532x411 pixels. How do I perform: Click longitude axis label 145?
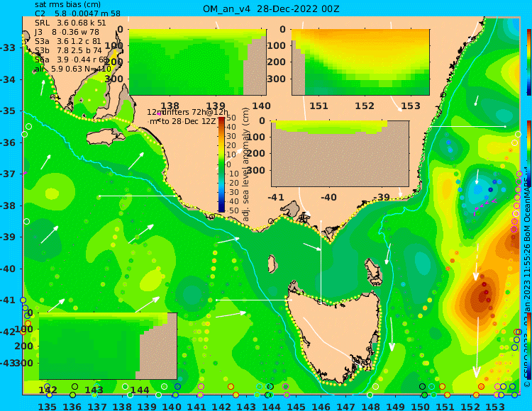(296, 406)
